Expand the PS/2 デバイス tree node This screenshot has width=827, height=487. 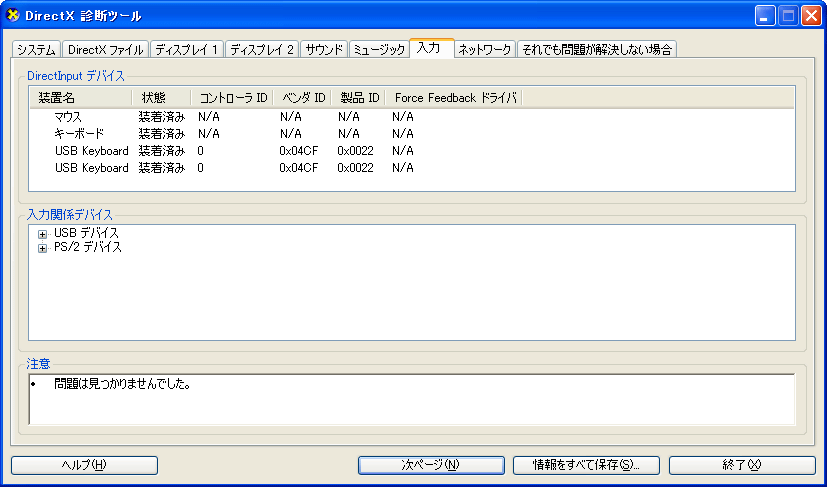(x=42, y=248)
